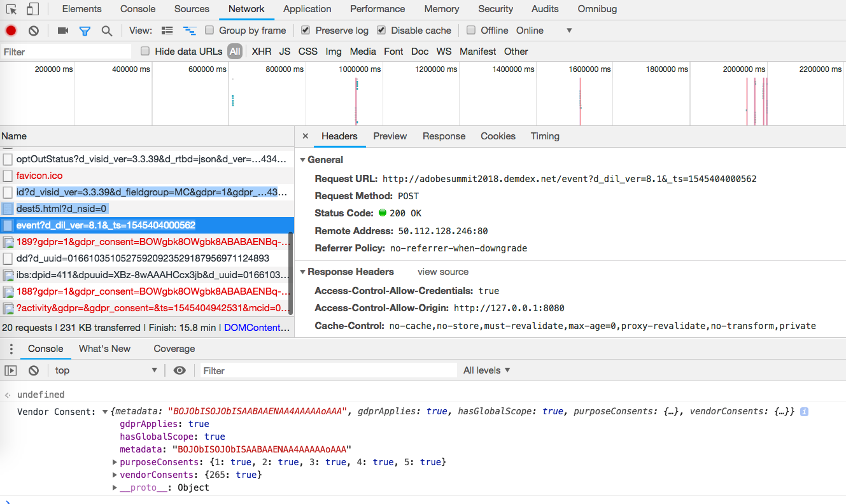Show console sidebar panel icon
The height and width of the screenshot is (504, 846).
pos(11,370)
